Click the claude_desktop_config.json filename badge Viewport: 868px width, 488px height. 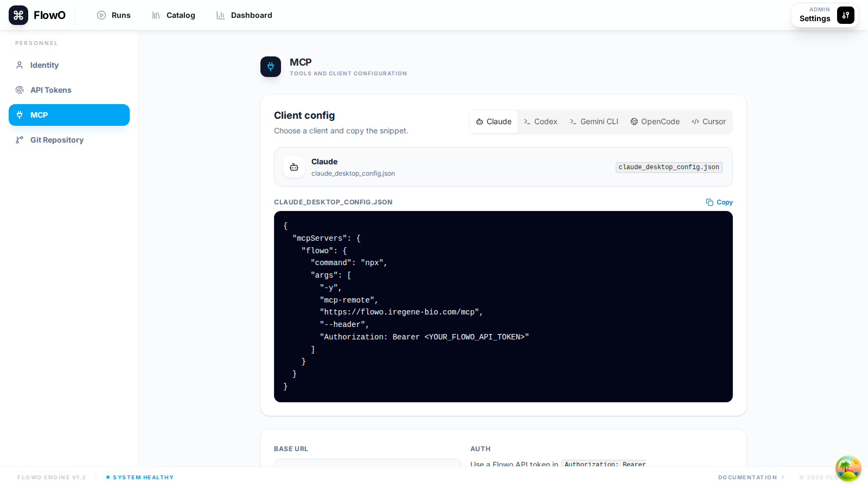tap(669, 167)
